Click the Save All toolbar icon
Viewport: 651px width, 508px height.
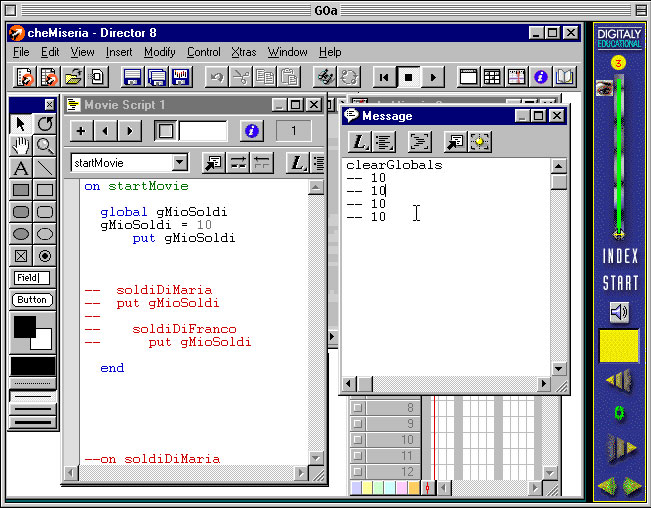point(157,77)
